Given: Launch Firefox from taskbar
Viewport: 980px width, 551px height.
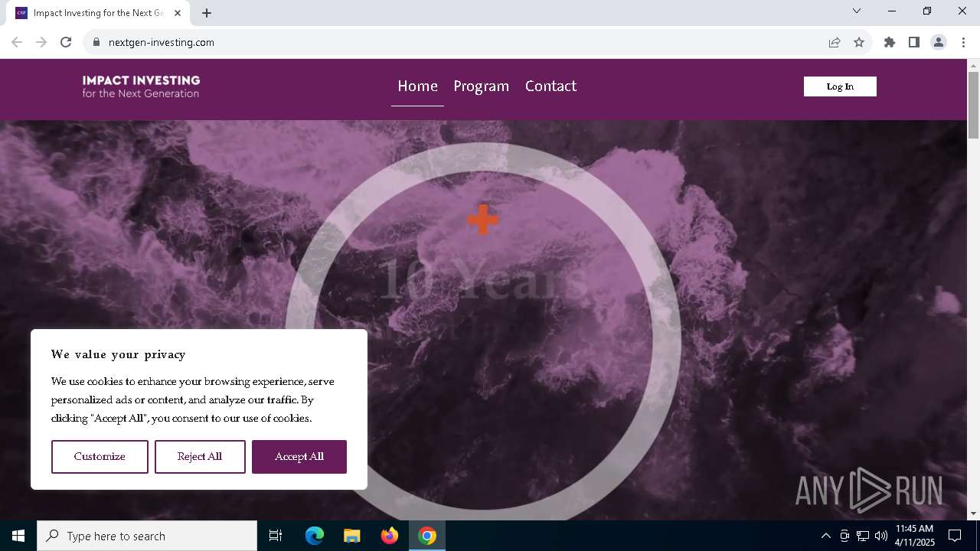Looking at the screenshot, I should click(x=390, y=536).
